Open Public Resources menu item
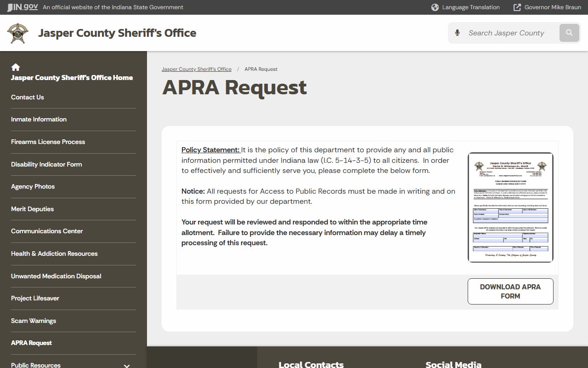 36,365
